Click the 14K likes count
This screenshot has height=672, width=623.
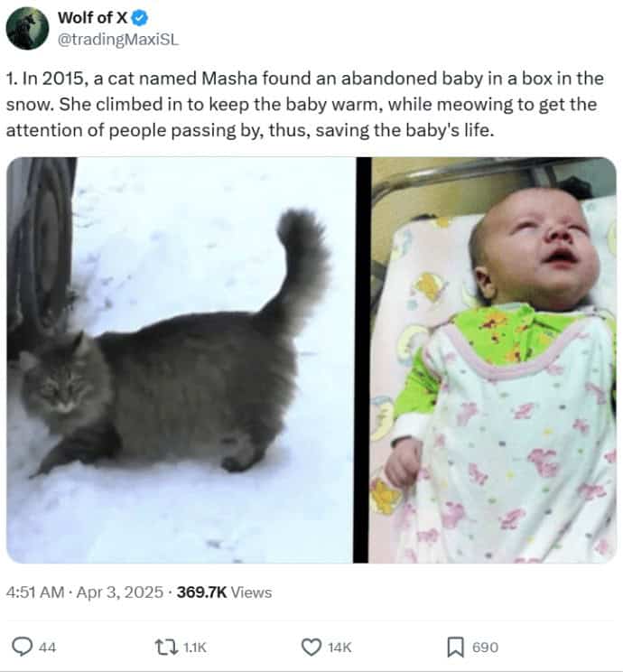point(339,648)
